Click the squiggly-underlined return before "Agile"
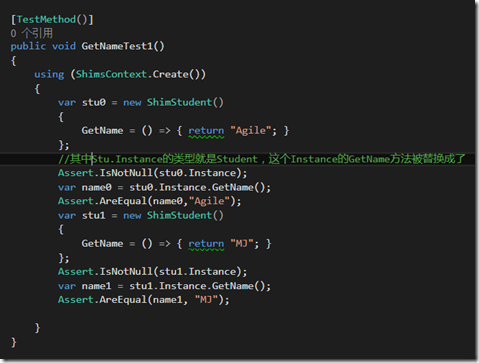Screen dimensions: 479x363 click(x=206, y=131)
